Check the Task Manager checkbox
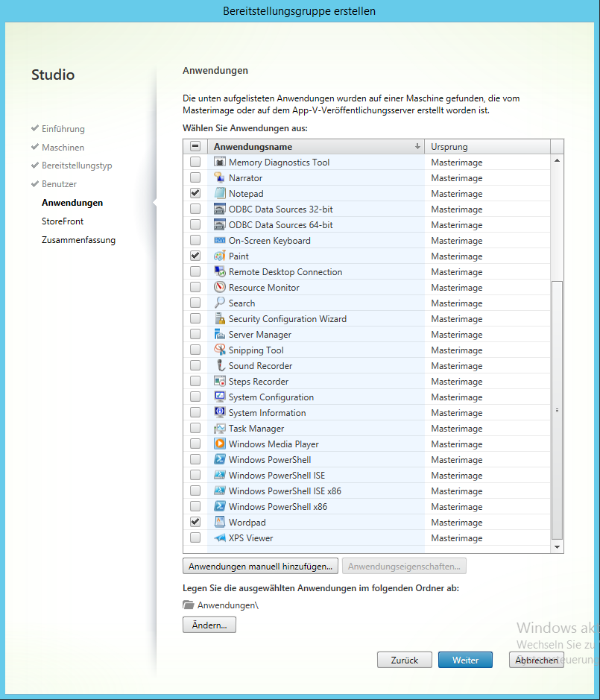 tap(195, 428)
